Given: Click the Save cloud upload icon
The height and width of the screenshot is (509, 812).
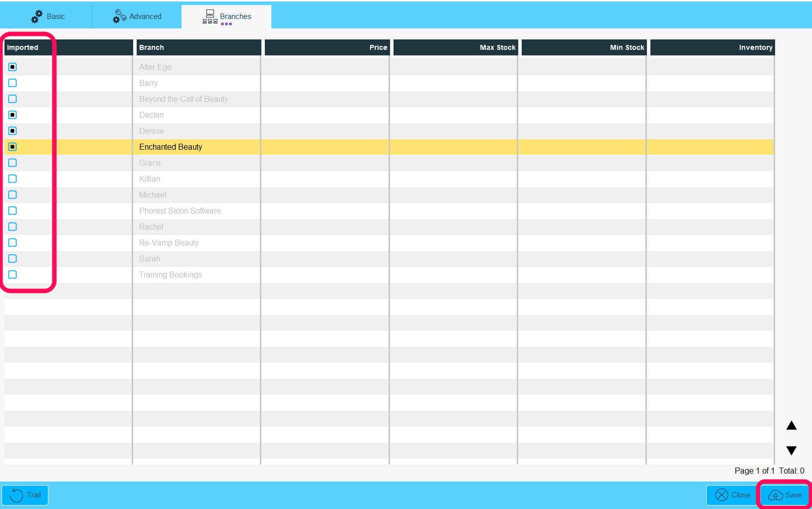Looking at the screenshot, I should pyautogui.click(x=775, y=495).
